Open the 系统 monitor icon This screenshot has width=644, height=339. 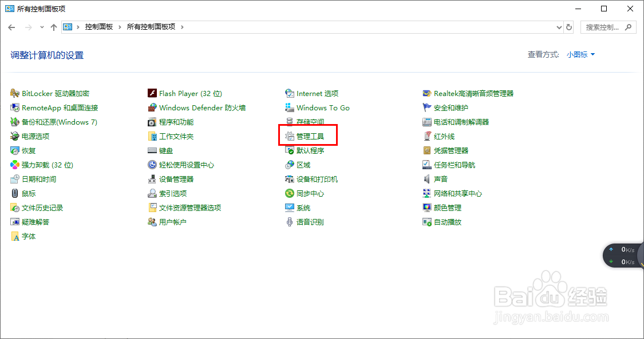point(290,208)
